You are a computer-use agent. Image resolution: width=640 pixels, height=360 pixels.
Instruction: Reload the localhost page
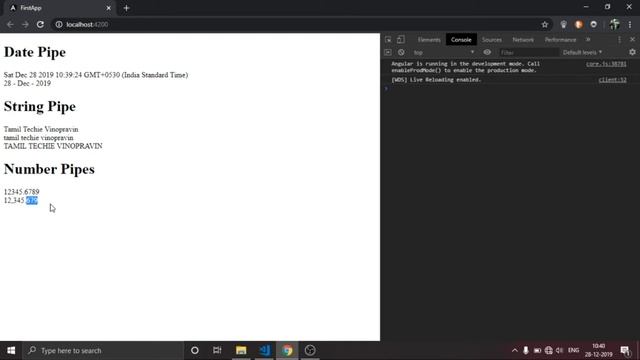pyautogui.click(x=40, y=24)
